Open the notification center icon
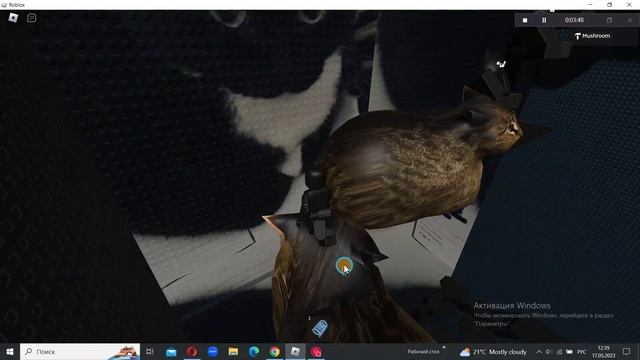Screen dimensions: 640x360 pyautogui.click(x=627, y=351)
